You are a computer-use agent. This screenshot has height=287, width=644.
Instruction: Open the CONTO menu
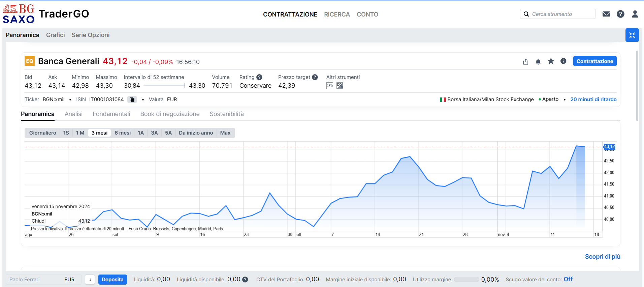coord(367,15)
